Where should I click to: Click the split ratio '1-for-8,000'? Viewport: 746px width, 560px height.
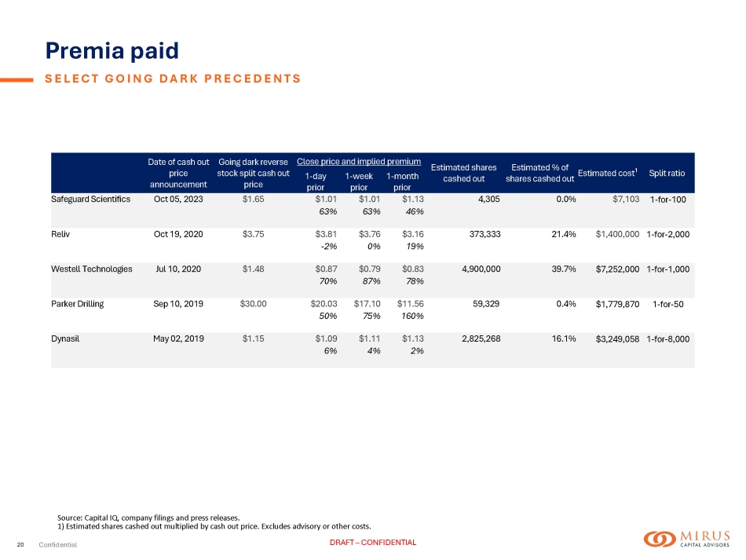668,339
